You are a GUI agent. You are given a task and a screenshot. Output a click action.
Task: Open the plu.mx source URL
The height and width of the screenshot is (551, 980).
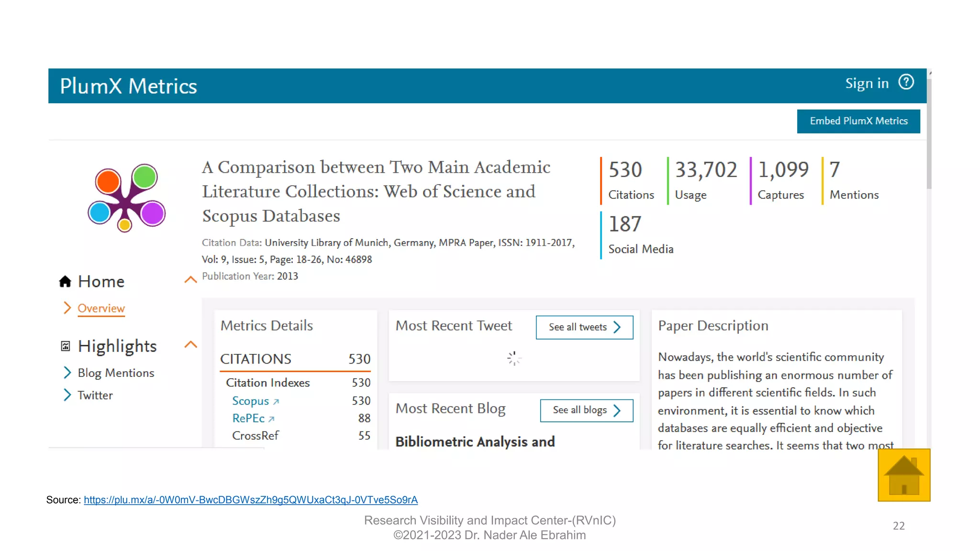coord(251,500)
